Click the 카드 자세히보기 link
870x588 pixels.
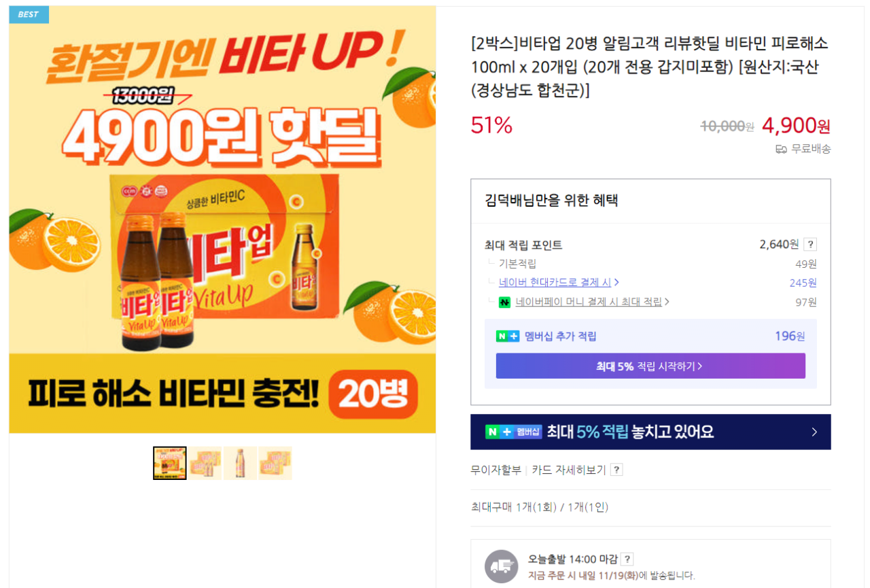click(x=568, y=470)
